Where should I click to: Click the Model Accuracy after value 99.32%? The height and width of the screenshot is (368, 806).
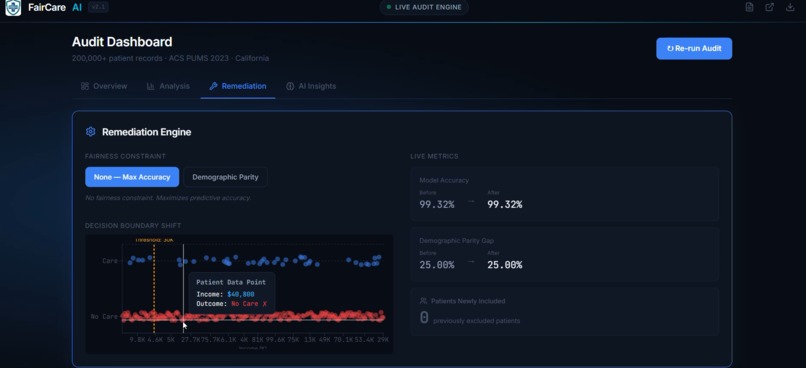(x=504, y=205)
